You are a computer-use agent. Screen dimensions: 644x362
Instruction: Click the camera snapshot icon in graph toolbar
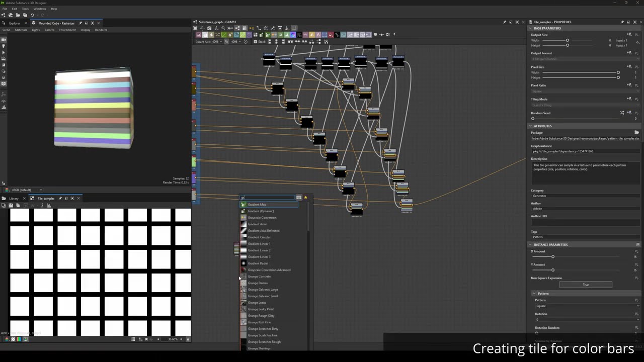coord(210,28)
